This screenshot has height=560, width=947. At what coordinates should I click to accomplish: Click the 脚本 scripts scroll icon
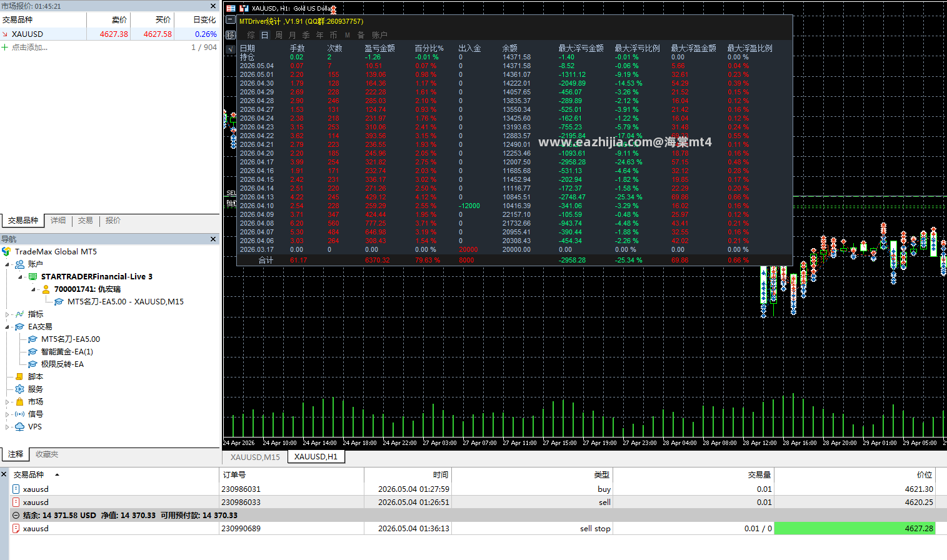coord(20,376)
